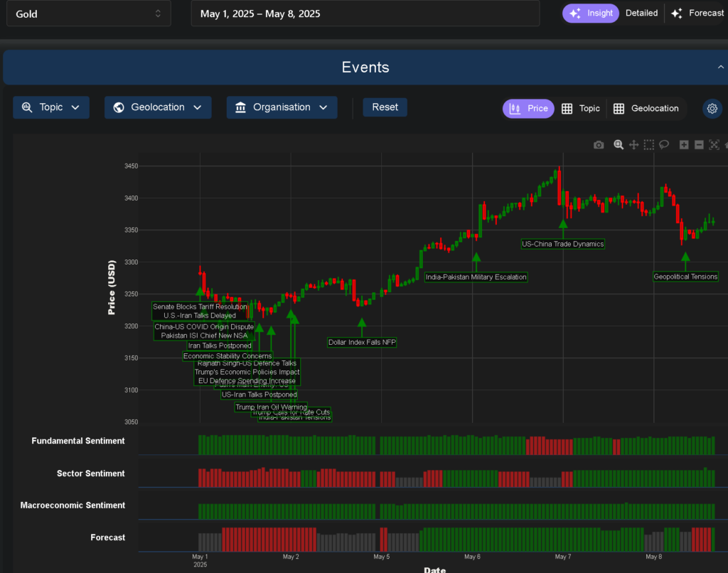This screenshot has height=573, width=728.
Task: Click the Macroeconomic Sentiment row label
Action: pos(73,505)
